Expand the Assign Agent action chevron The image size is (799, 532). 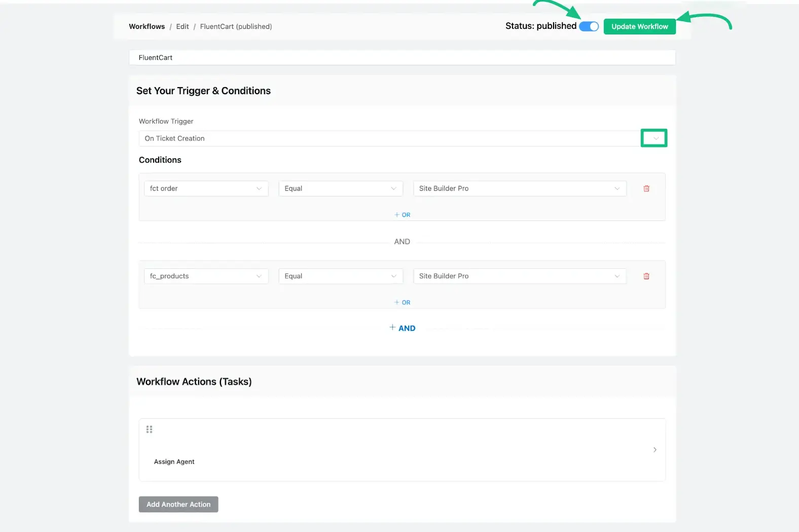(655, 450)
